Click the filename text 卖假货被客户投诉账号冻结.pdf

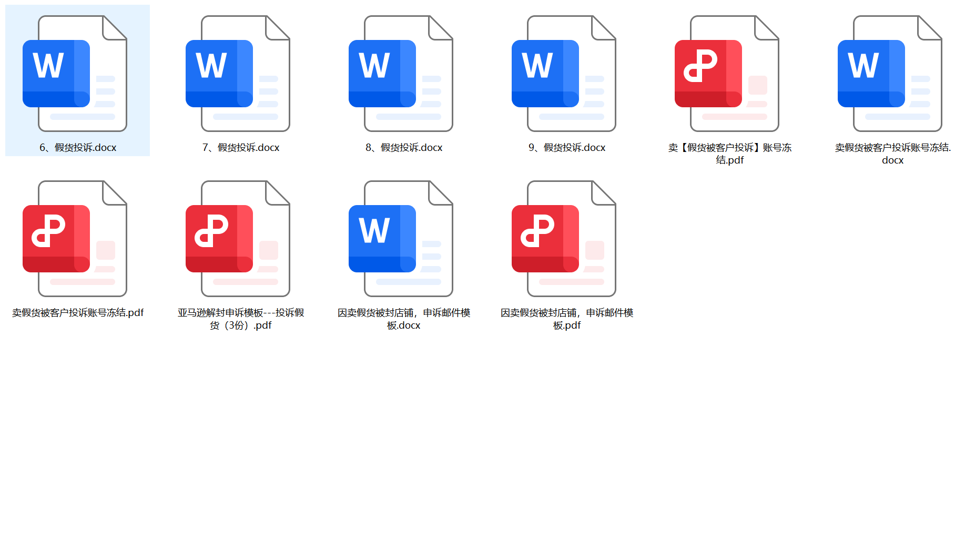click(x=78, y=313)
